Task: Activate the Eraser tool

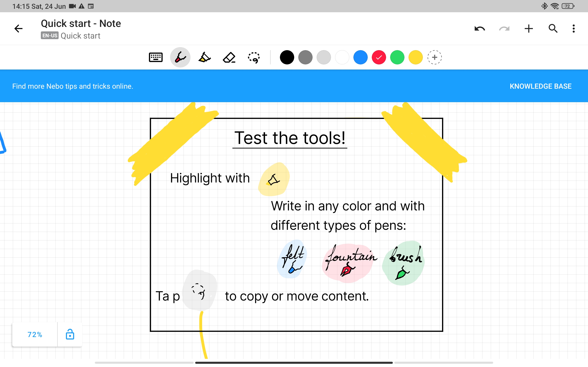Action: [229, 57]
